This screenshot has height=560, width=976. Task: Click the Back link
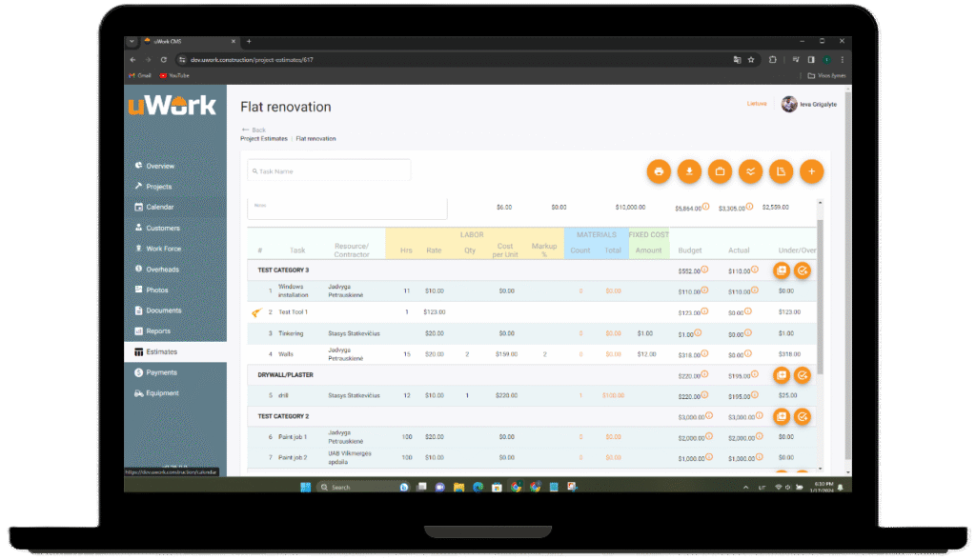pyautogui.click(x=254, y=130)
